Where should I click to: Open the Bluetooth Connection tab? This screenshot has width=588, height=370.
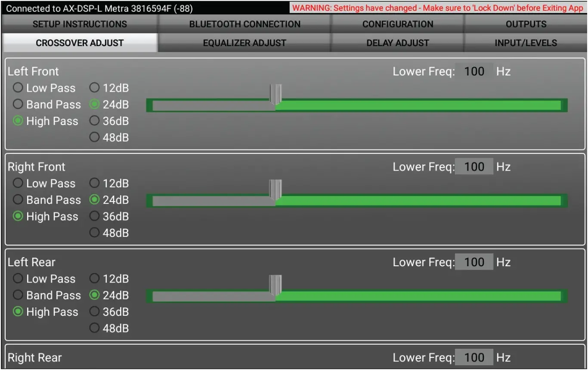pos(244,24)
